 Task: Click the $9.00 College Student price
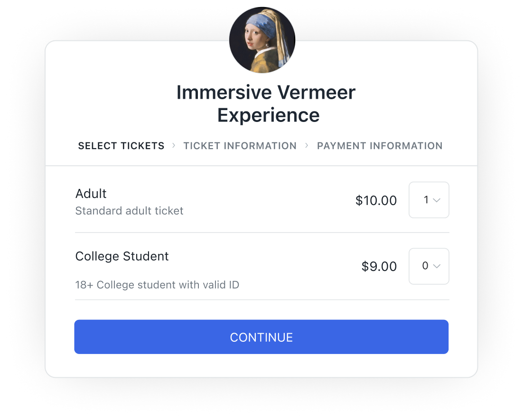[x=379, y=267]
